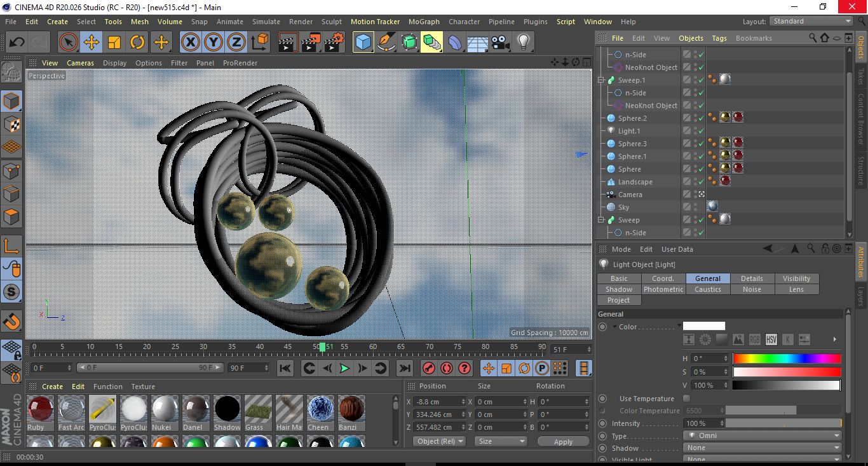
Task: Activate the Live Selection tool
Action: coord(68,43)
